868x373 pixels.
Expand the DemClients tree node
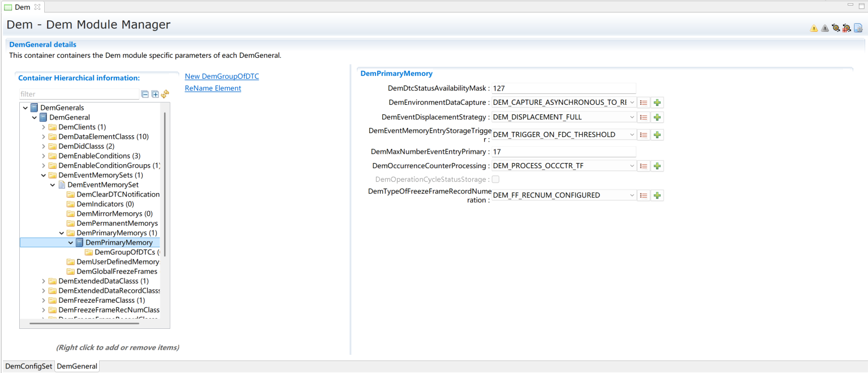[44, 127]
